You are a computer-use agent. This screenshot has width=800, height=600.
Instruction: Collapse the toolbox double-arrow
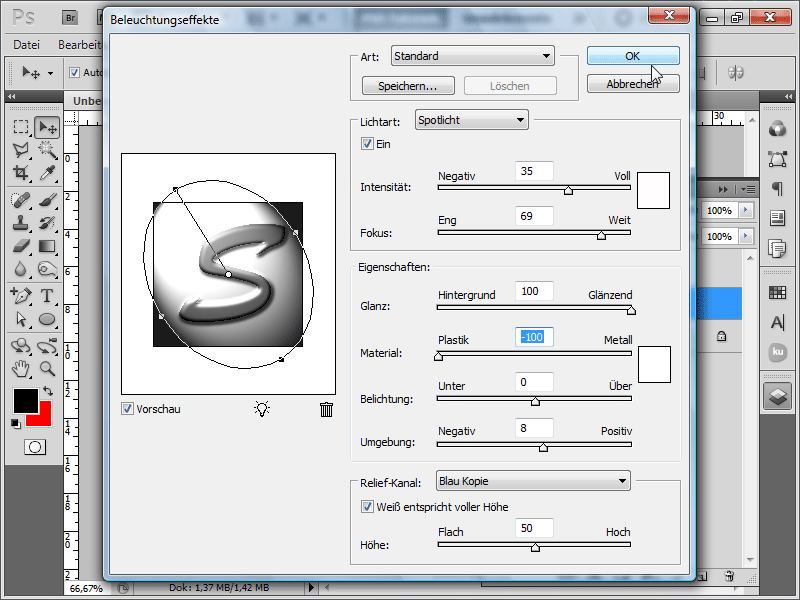(12, 96)
